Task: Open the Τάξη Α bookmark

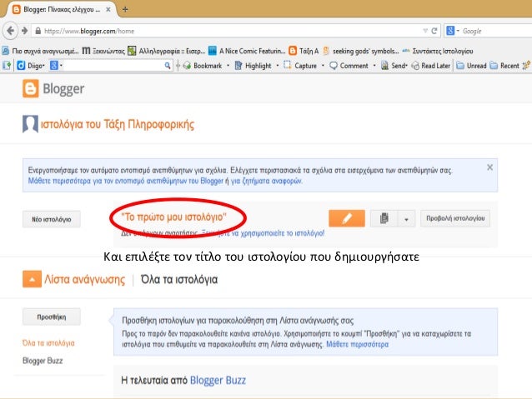Action: click(x=304, y=51)
